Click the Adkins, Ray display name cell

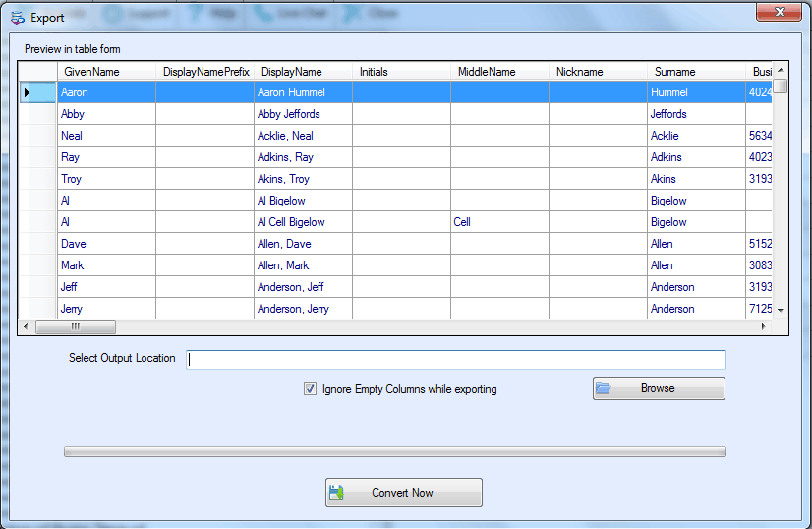pos(304,157)
